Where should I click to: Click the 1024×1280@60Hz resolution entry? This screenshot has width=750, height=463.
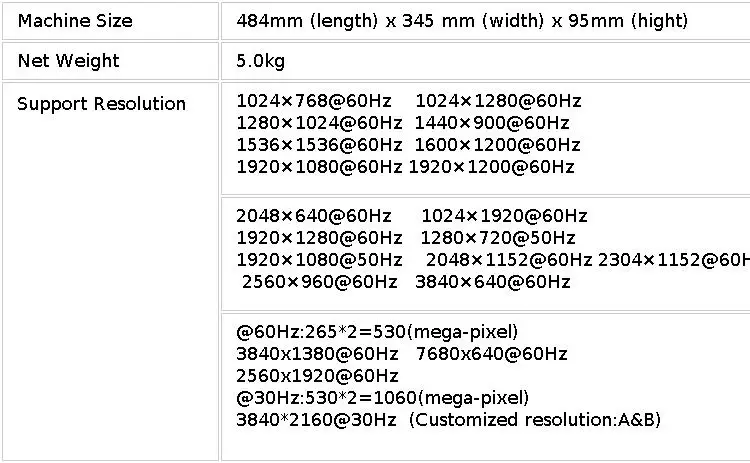498,101
